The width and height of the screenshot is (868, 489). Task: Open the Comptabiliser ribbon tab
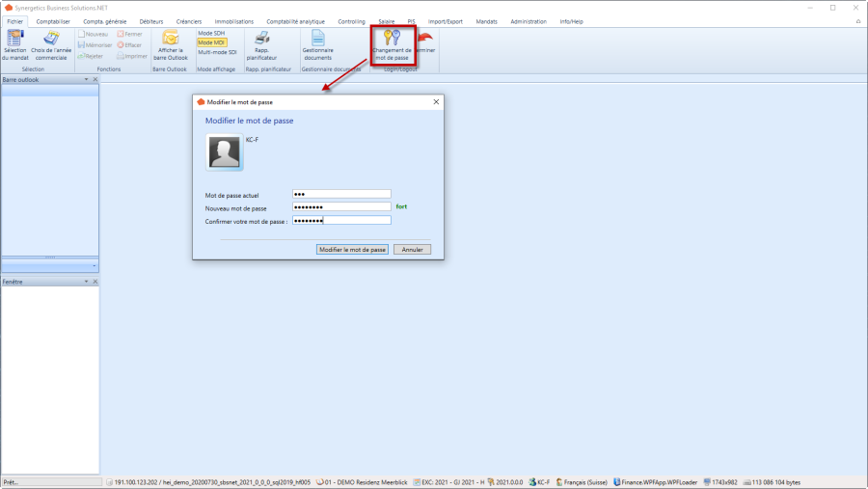53,21
